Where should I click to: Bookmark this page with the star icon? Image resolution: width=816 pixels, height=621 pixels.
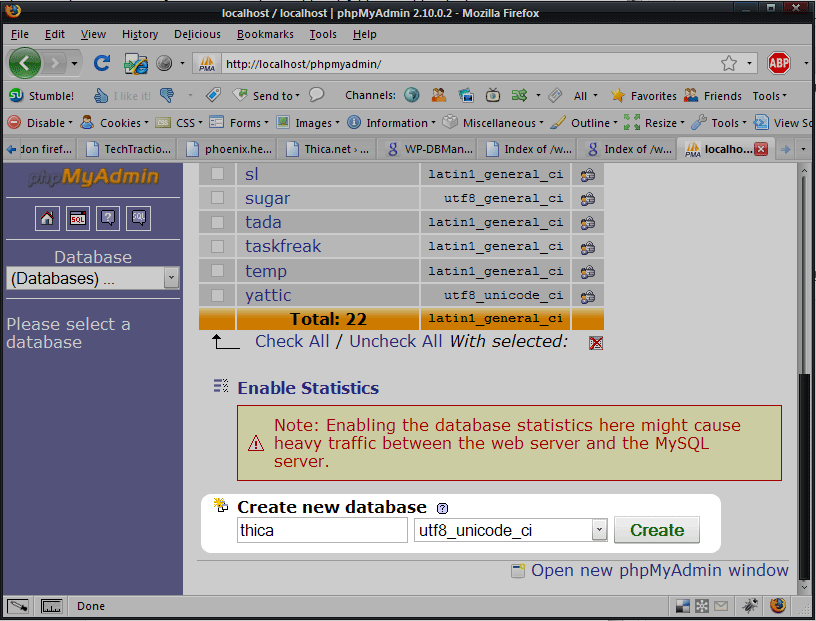click(729, 64)
